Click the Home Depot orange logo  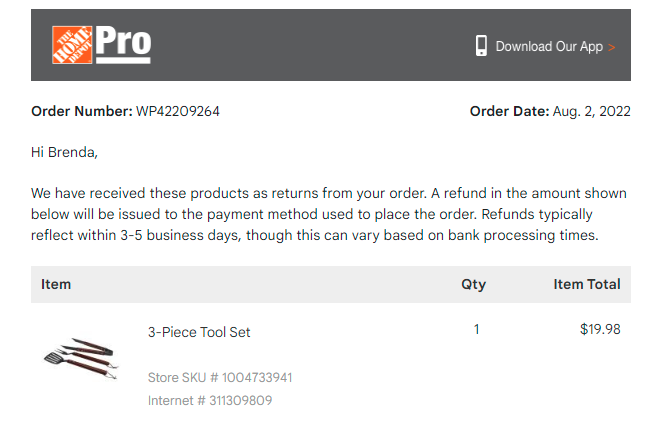coord(72,45)
